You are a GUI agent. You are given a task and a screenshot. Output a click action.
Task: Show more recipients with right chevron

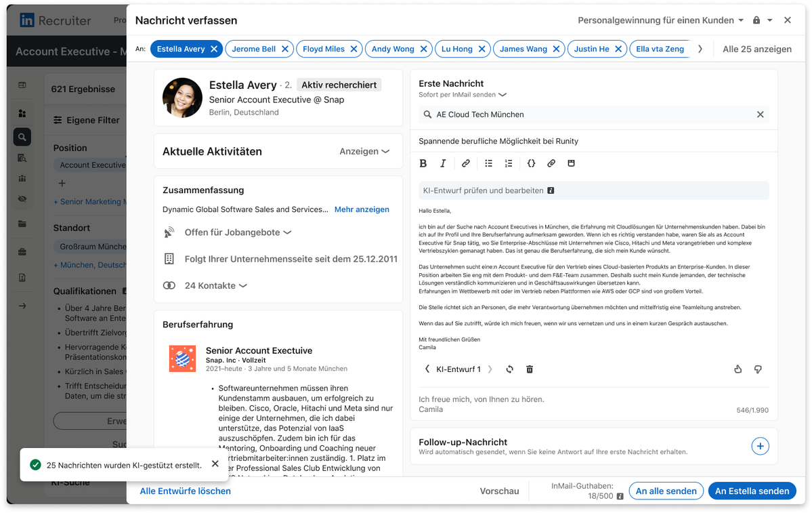pos(700,49)
